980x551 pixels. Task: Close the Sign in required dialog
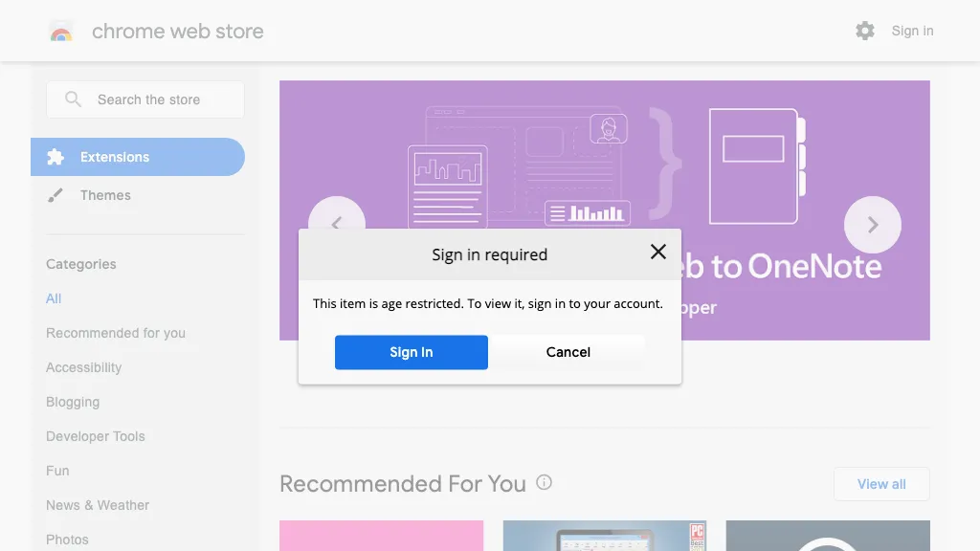(658, 252)
